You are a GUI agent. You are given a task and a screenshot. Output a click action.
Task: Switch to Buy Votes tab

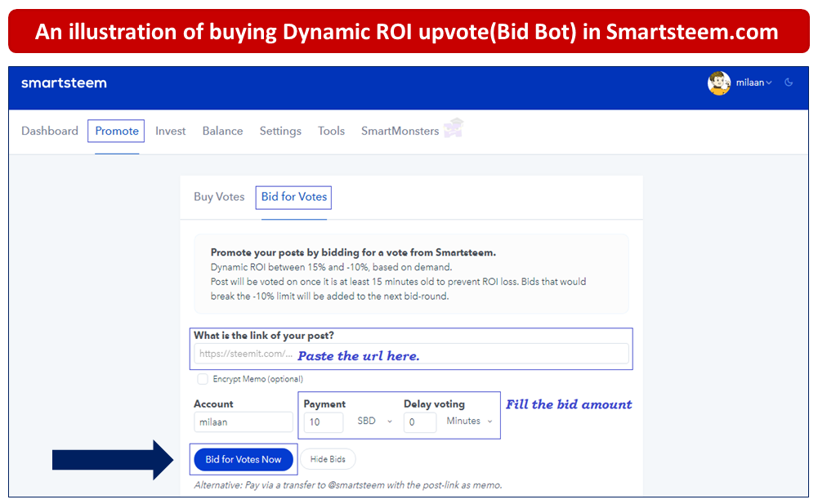(x=219, y=197)
